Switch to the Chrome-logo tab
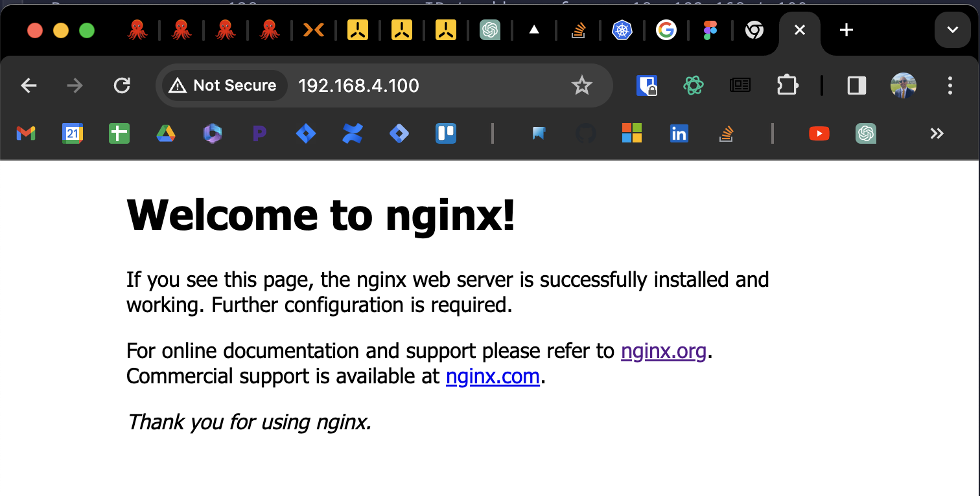The width and height of the screenshot is (980, 496). tap(754, 30)
